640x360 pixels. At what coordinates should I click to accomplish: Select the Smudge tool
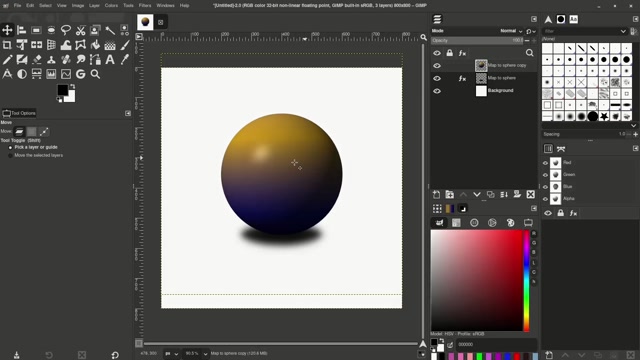tap(80, 59)
